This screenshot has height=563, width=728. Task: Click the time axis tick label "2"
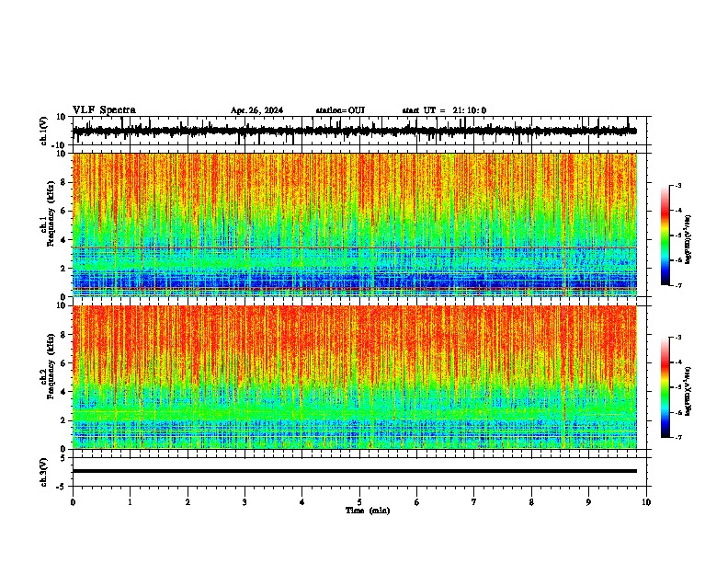[x=188, y=502]
